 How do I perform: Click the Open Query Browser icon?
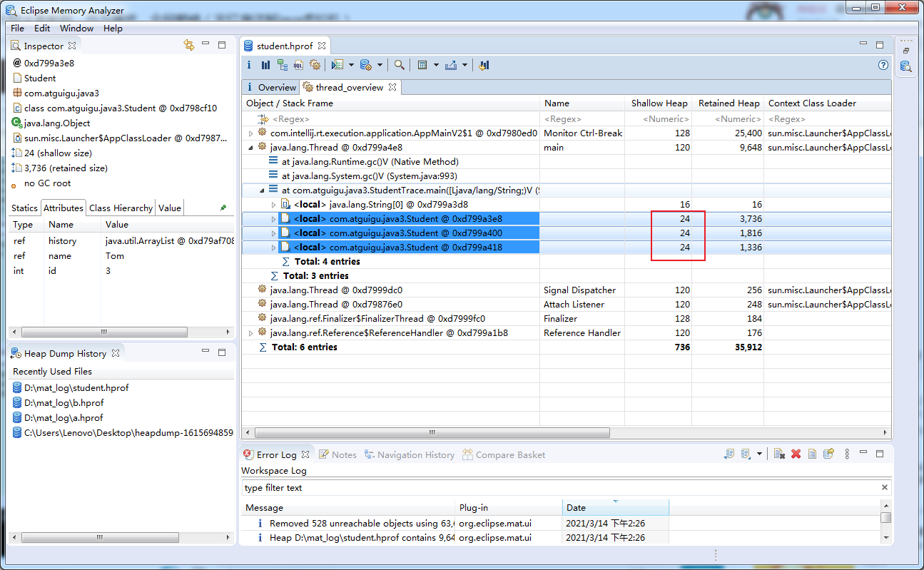click(x=365, y=65)
